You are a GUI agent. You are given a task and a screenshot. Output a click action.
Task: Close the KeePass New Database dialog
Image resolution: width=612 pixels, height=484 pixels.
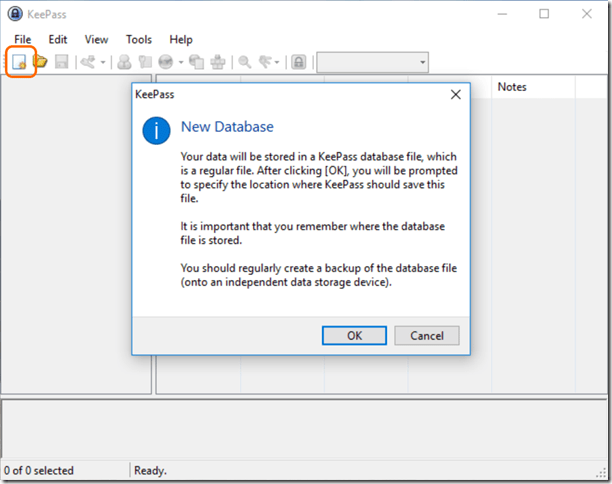(x=455, y=94)
